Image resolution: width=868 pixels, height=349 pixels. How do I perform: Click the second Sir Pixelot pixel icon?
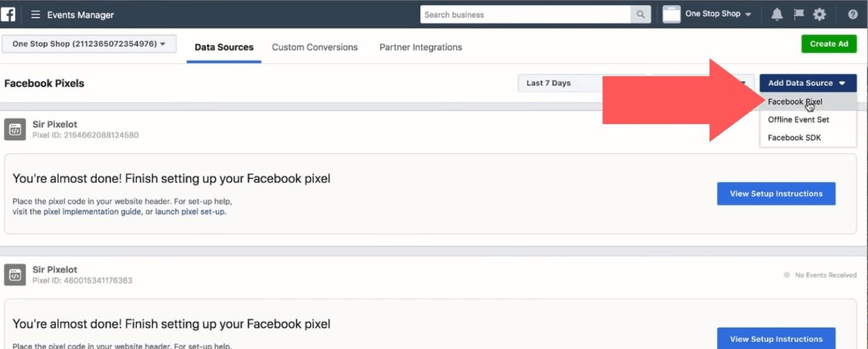(15, 275)
